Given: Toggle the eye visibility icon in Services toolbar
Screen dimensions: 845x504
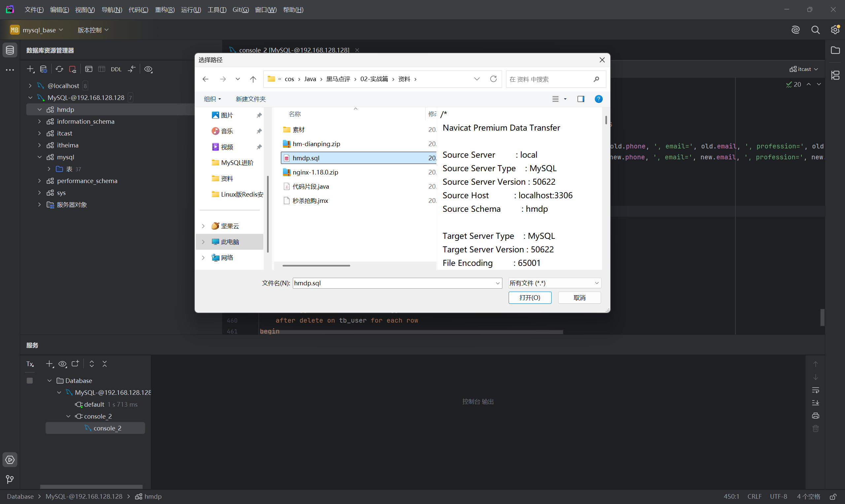Looking at the screenshot, I should (62, 364).
